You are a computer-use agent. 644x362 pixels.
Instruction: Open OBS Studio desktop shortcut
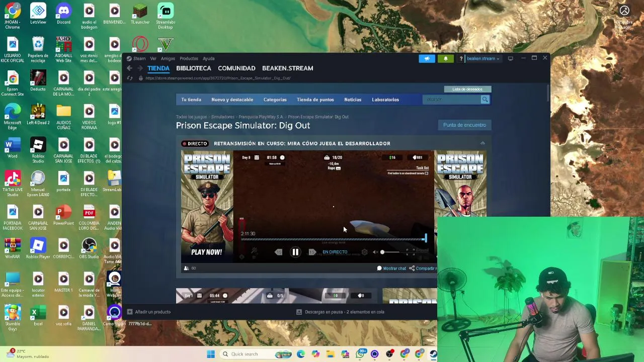89,249
